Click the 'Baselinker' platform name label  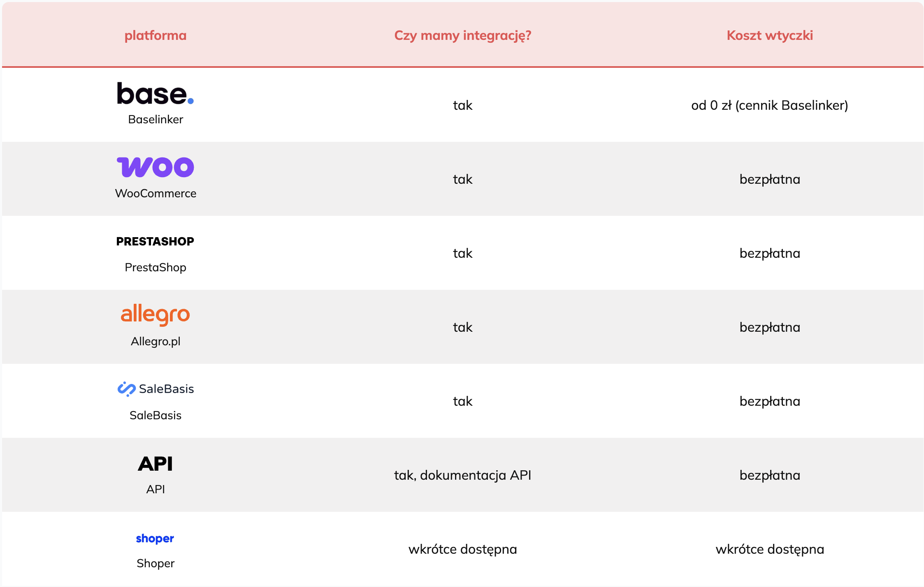click(155, 119)
